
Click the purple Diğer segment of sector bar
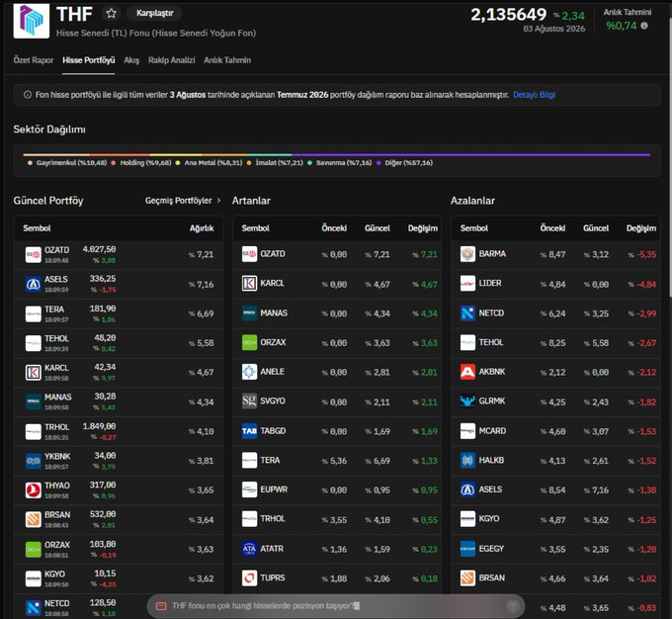pyautogui.click(x=470, y=154)
